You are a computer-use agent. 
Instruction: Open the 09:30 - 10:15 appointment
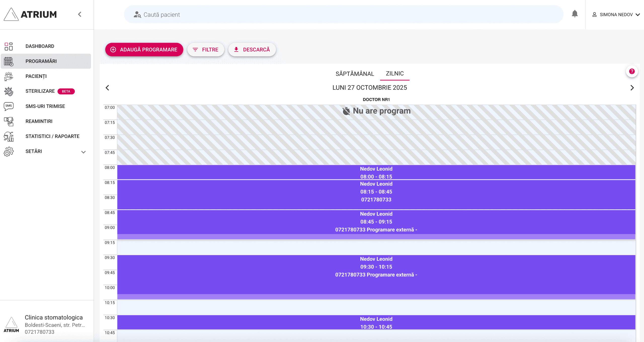point(376,277)
